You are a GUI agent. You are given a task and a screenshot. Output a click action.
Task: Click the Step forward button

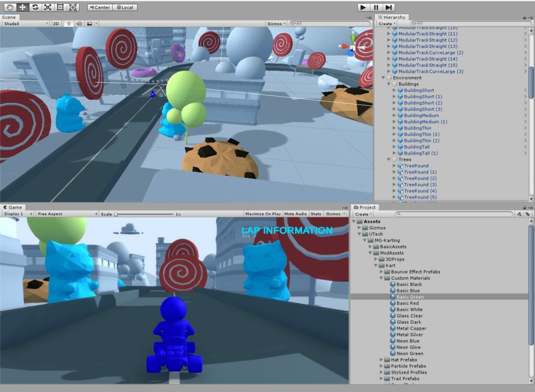tap(389, 7)
